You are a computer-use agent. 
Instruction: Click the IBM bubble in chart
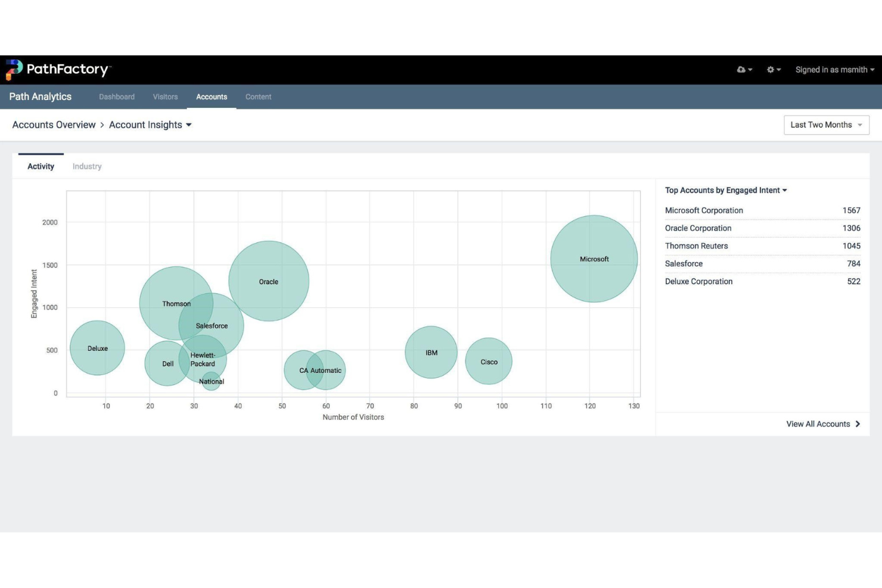pos(431,352)
